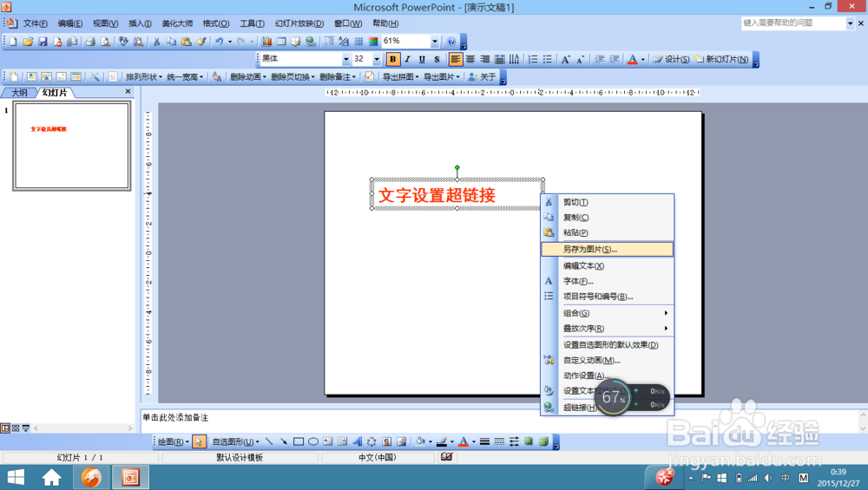Toggle the Select Objects pointer tool
The height and width of the screenshot is (490, 868).
pyautogui.click(x=199, y=441)
